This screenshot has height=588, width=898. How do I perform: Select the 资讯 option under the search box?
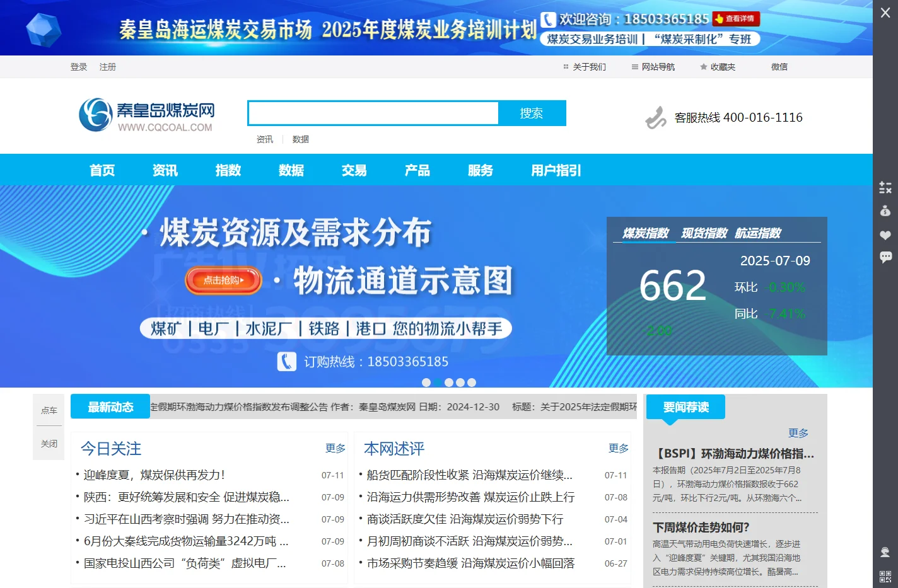tap(265, 139)
